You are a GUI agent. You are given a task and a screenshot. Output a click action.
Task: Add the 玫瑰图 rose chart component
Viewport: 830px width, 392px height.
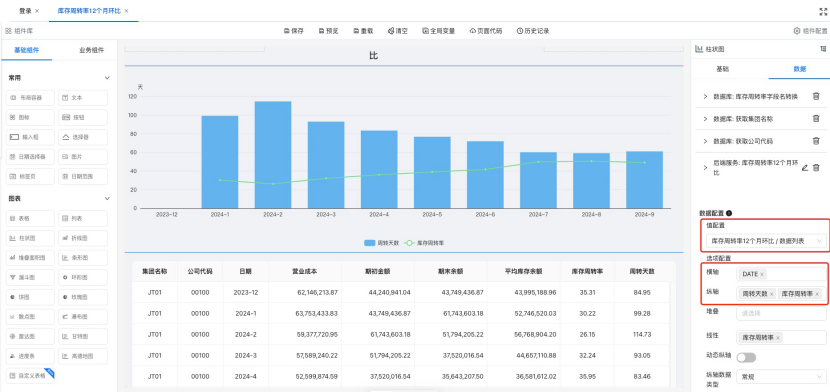[83, 297]
